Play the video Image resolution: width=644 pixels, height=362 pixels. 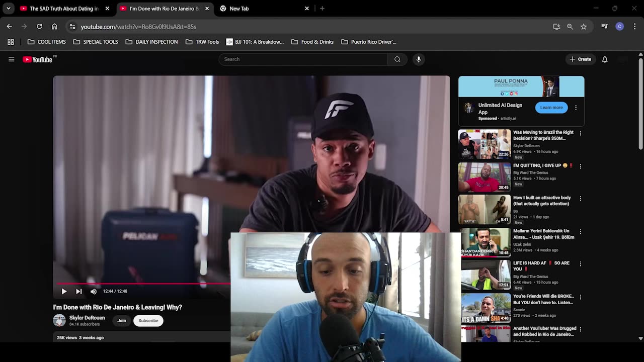tap(64, 291)
